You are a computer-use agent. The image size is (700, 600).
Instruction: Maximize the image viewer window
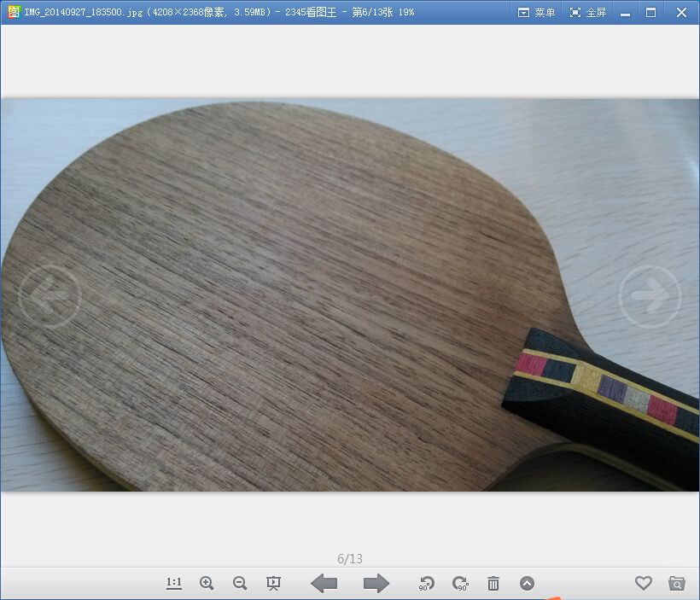click(x=651, y=12)
